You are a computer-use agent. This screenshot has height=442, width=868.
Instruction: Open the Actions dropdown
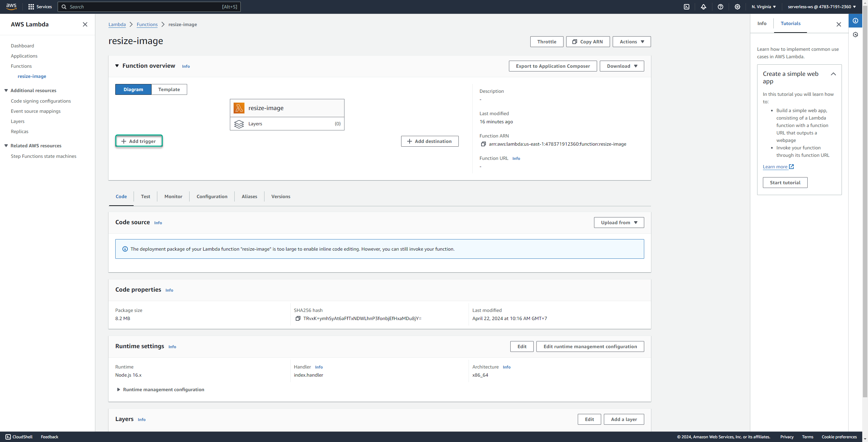[x=632, y=42]
